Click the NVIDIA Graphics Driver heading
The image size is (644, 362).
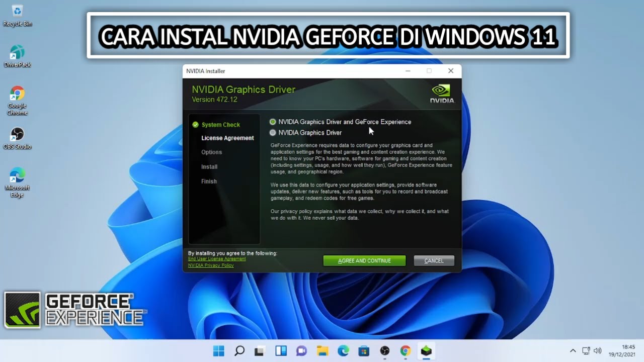click(x=244, y=89)
